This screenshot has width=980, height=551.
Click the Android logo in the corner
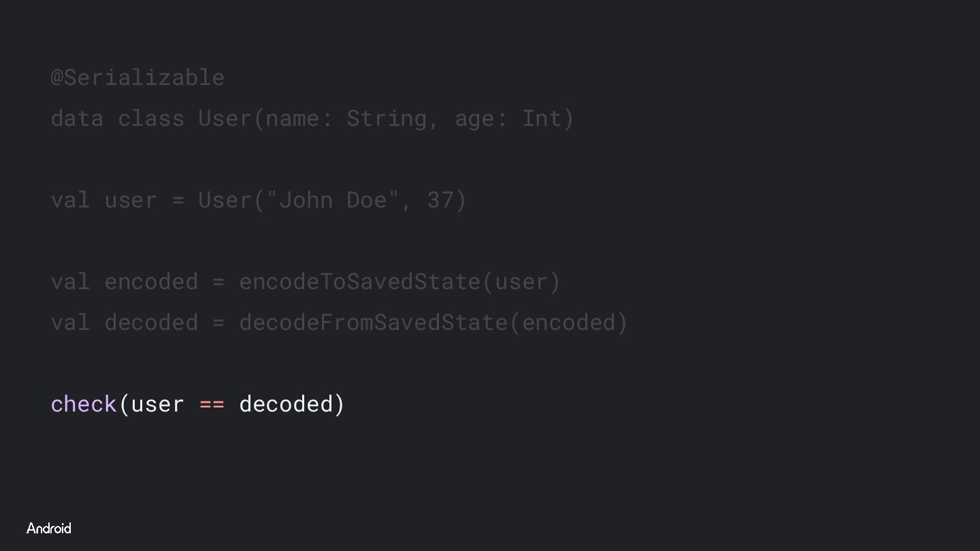(x=48, y=529)
